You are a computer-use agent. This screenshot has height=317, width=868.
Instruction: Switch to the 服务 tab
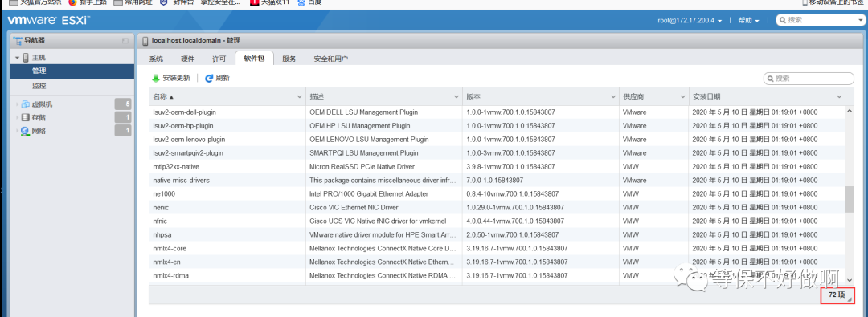[x=289, y=59]
